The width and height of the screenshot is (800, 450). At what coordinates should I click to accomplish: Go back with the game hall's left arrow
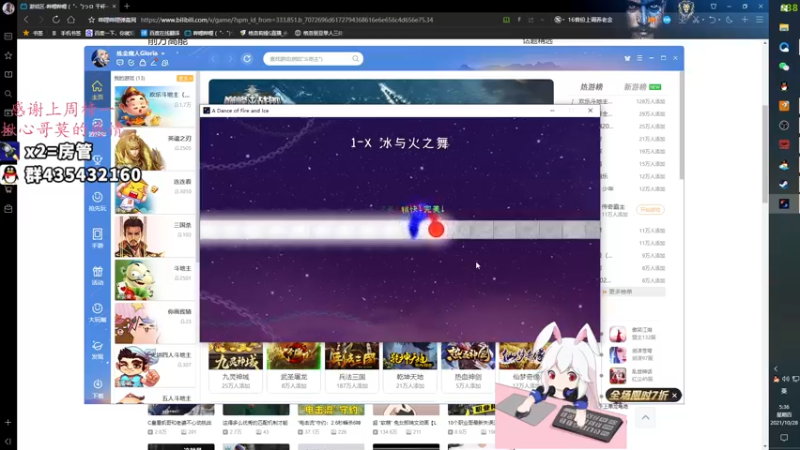(214, 59)
